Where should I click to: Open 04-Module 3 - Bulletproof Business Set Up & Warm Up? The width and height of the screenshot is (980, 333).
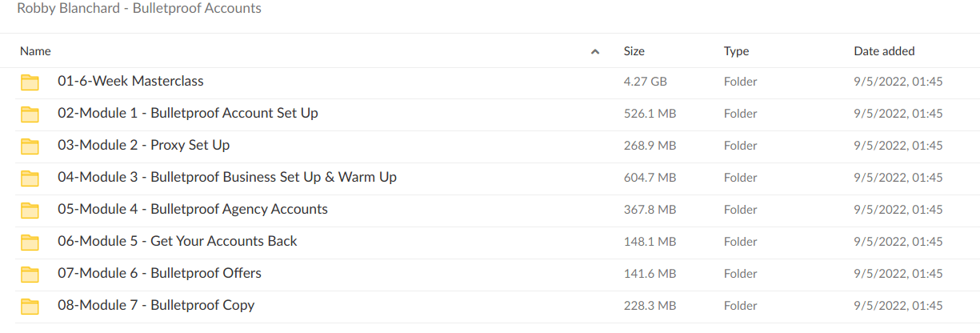click(227, 177)
